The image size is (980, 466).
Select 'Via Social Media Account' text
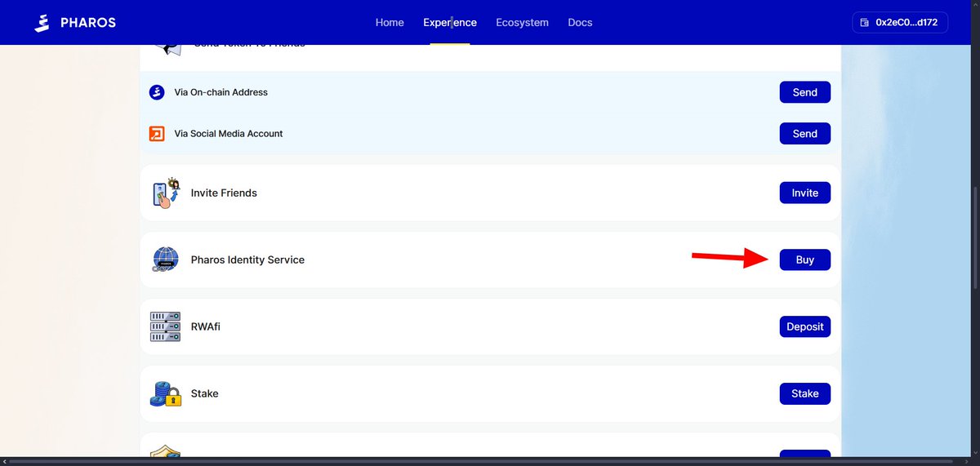click(x=229, y=134)
